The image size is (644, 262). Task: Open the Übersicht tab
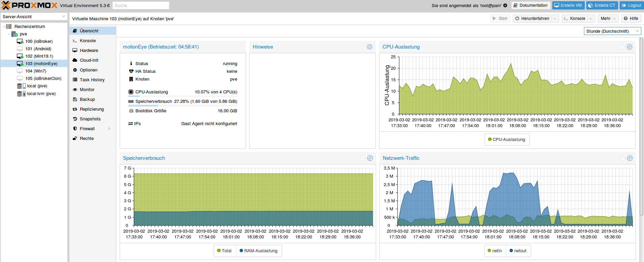click(93, 31)
